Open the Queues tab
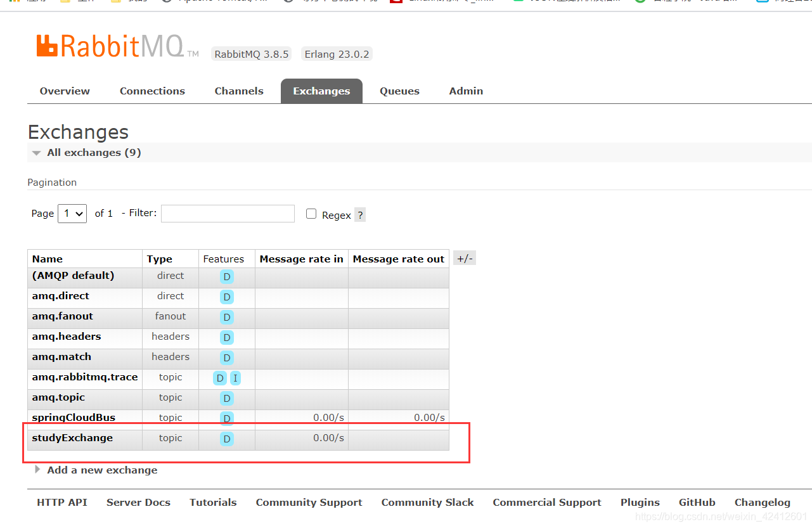The width and height of the screenshot is (812, 528). pos(399,91)
